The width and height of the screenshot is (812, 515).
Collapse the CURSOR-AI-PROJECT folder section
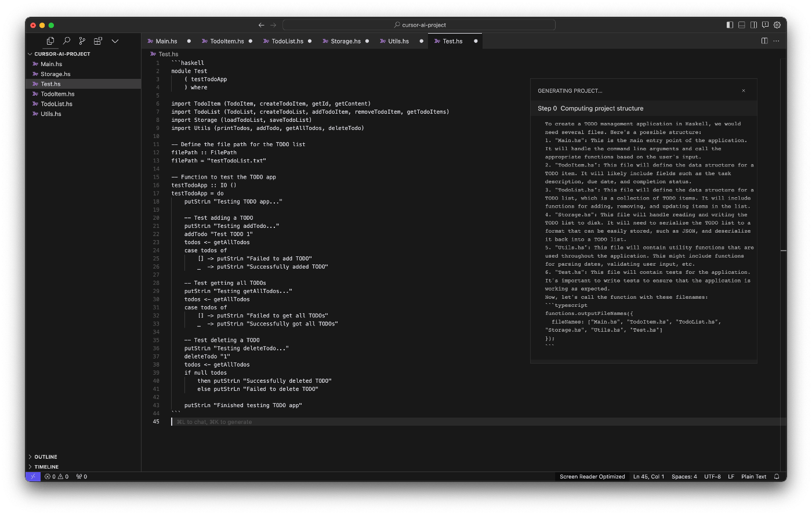pos(83,54)
